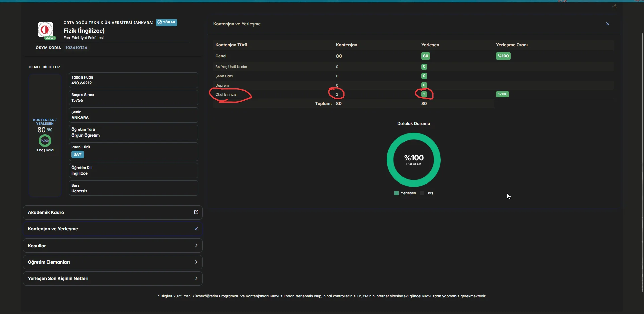The width and height of the screenshot is (644, 314).
Task: Click the SAY puan türü badge
Action: [77, 154]
